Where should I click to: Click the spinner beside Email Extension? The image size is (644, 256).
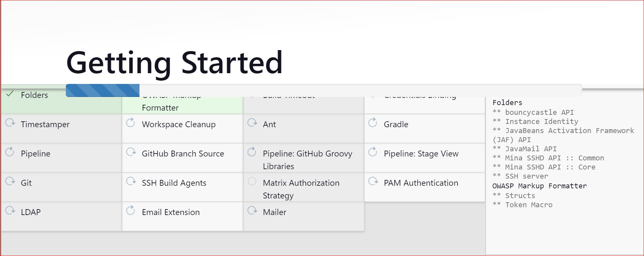130,210
